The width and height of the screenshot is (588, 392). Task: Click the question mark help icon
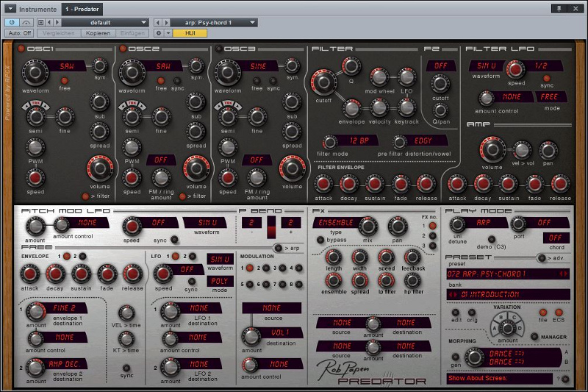point(565,379)
